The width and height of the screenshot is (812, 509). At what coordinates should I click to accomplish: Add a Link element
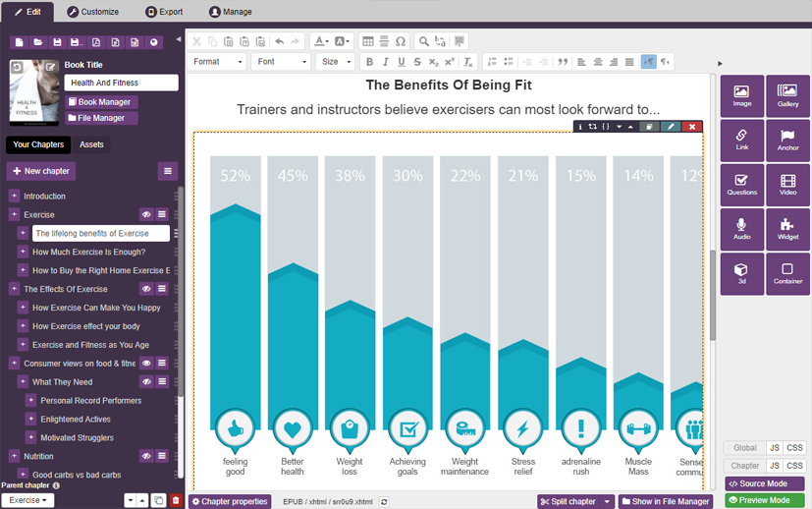pyautogui.click(x=741, y=141)
